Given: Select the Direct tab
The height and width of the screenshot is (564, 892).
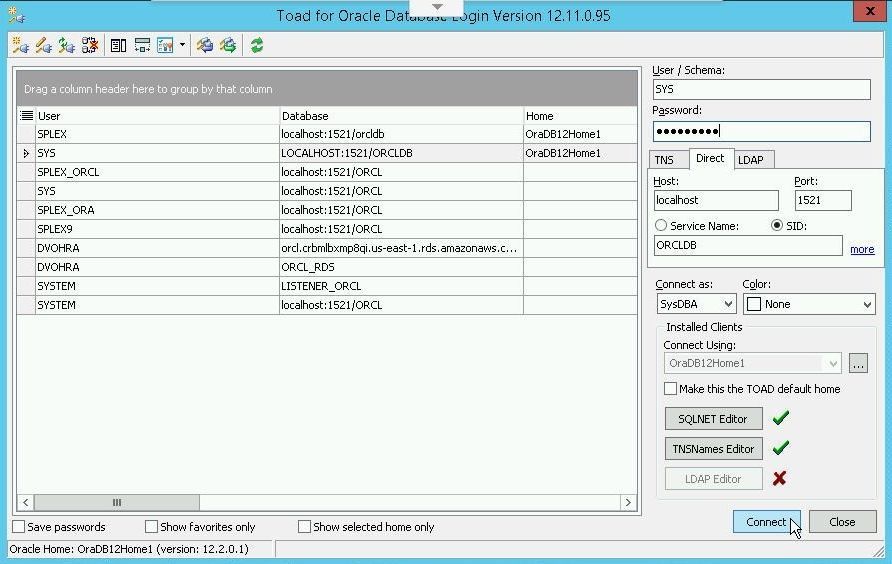Looking at the screenshot, I should (x=710, y=158).
